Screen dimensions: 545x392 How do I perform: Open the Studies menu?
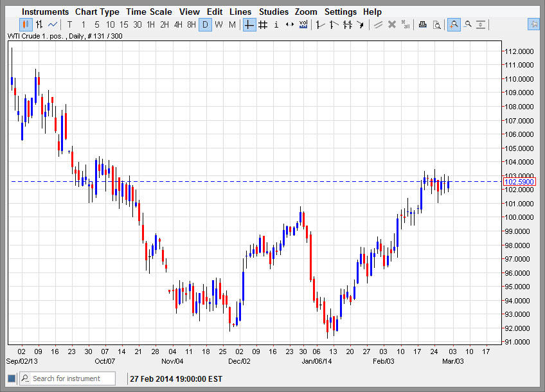274,12
